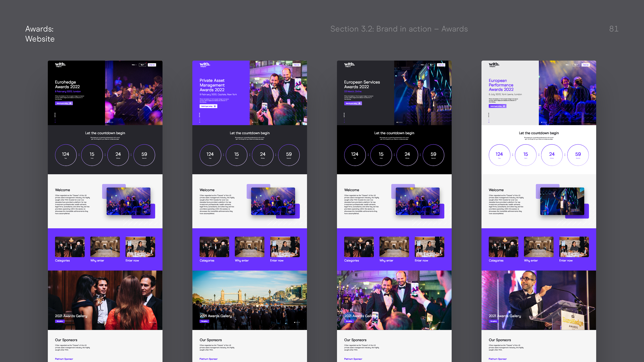Click dark with. logo on European Performance page

tap(494, 65)
